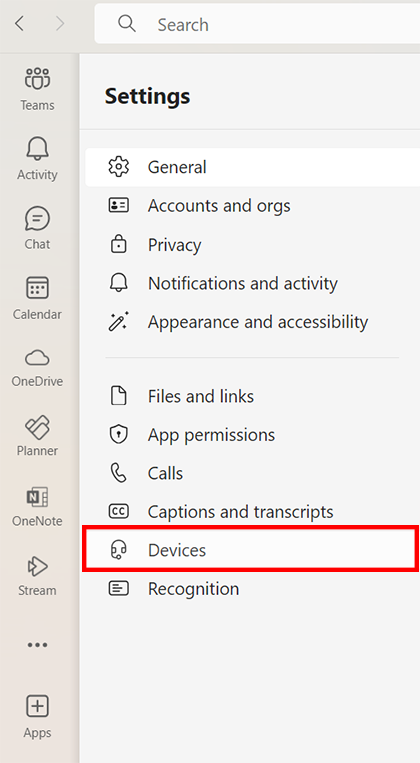
Task: Open Teams in the app rail
Action: pos(37,89)
